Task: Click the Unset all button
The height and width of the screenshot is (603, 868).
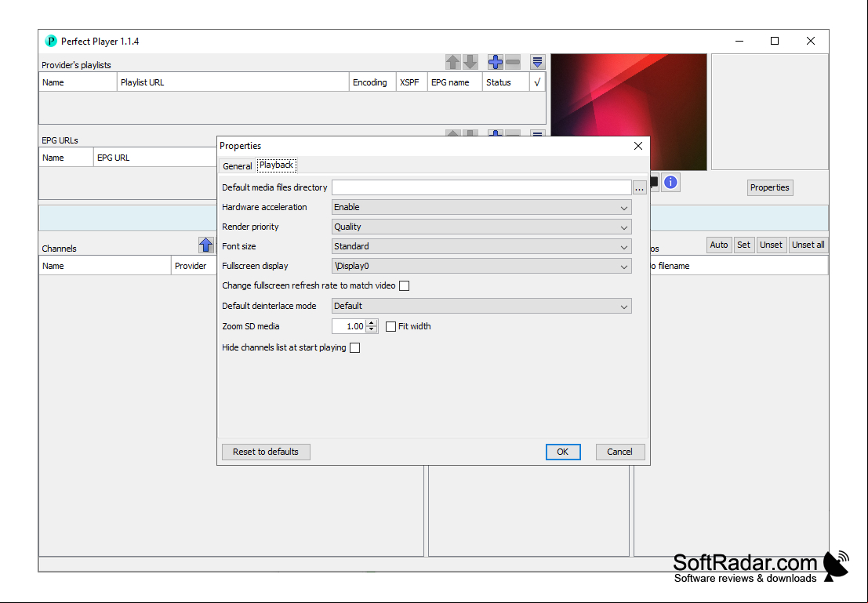Action: [808, 245]
